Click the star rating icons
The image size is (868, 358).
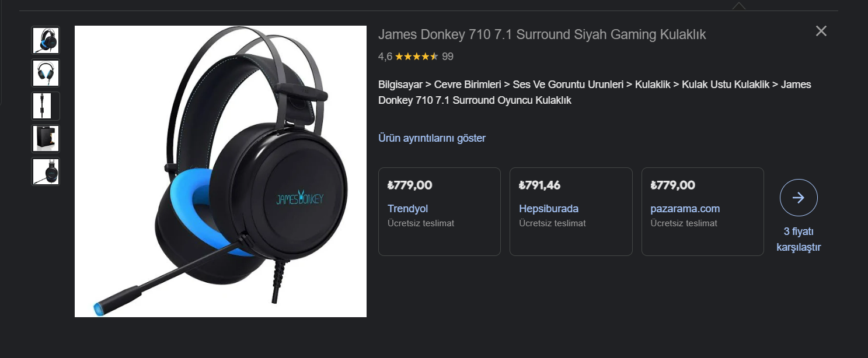[416, 57]
